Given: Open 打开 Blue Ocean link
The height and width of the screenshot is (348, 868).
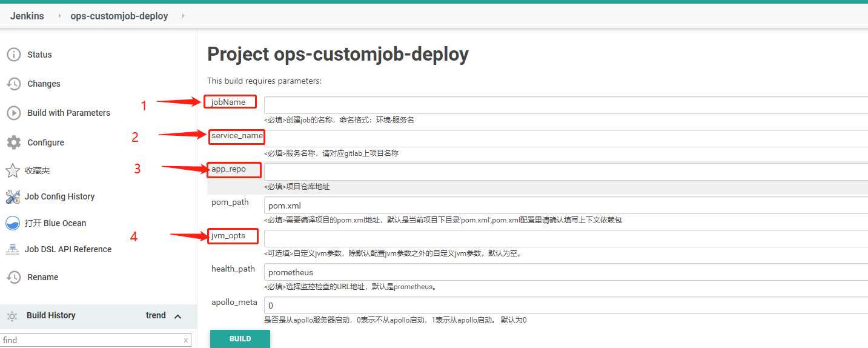Looking at the screenshot, I should click(x=55, y=223).
